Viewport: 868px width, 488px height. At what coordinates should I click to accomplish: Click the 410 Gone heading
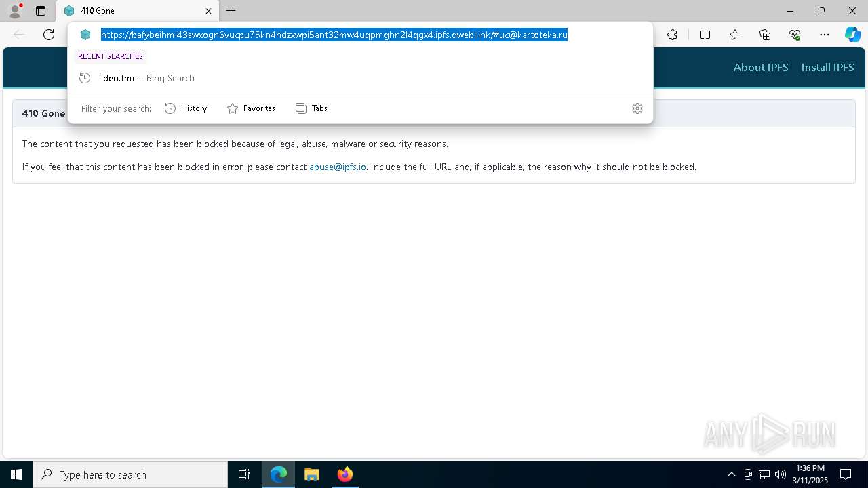(43, 113)
